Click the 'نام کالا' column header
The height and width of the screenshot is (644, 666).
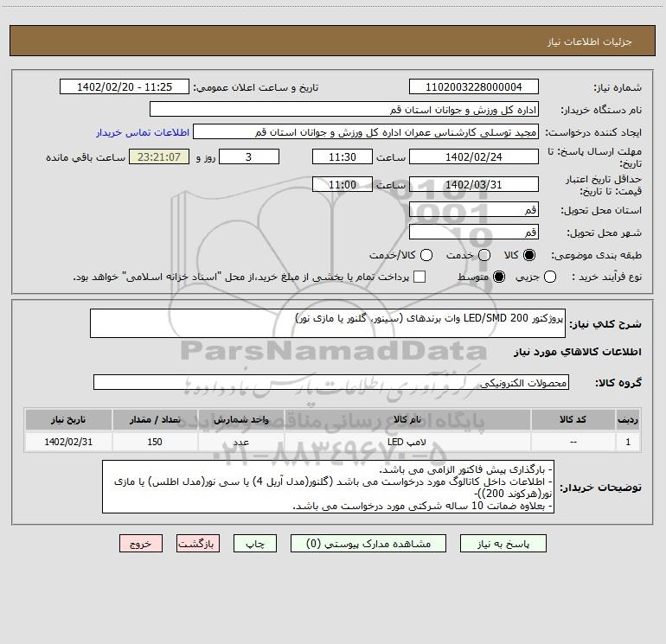click(407, 419)
